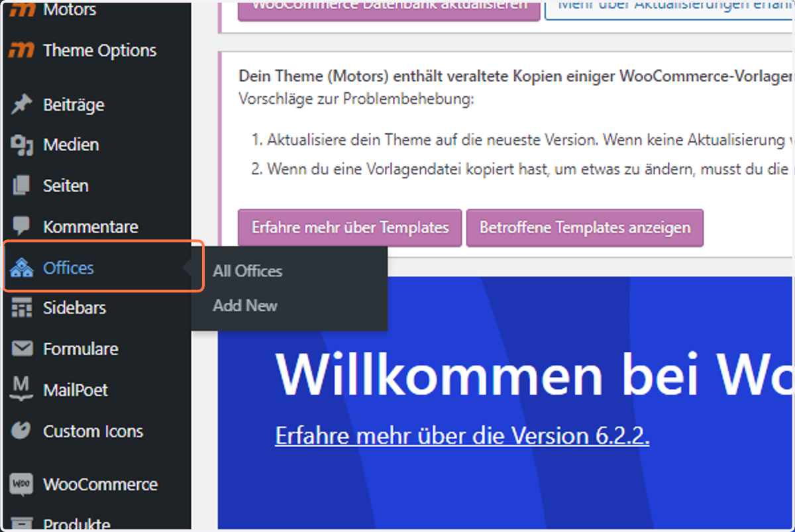The image size is (795, 532).
Task: Click the Sidebars grid icon
Action: coord(22,308)
